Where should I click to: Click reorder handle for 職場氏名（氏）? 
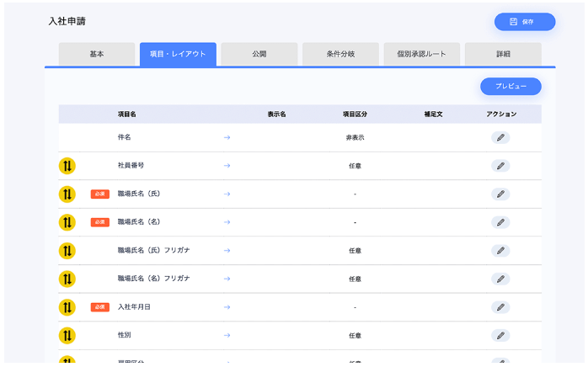pos(67,194)
